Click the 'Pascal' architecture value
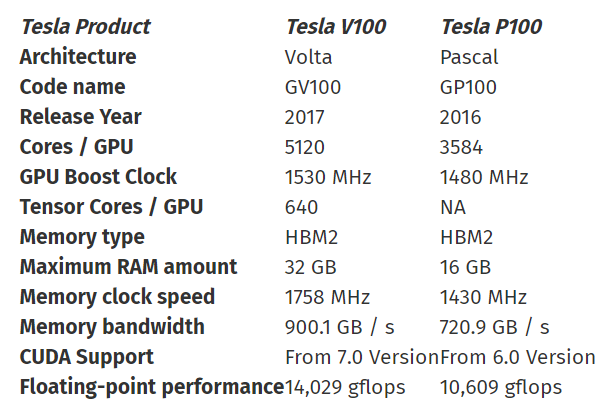Image resolution: width=614 pixels, height=420 pixels. tap(469, 57)
